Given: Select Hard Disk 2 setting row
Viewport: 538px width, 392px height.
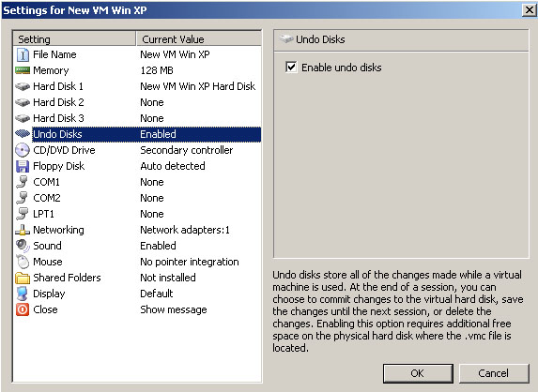Looking at the screenshot, I should [137, 102].
